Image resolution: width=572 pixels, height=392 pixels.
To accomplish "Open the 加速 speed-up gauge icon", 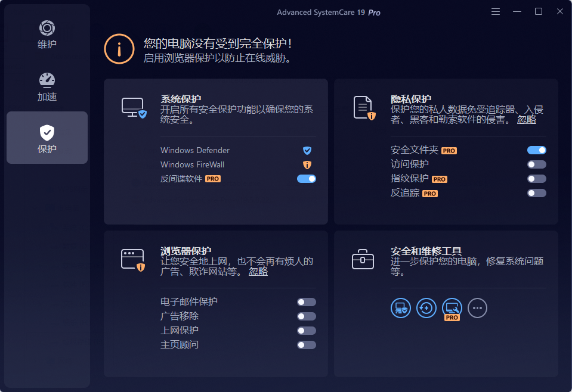I will coord(47,80).
